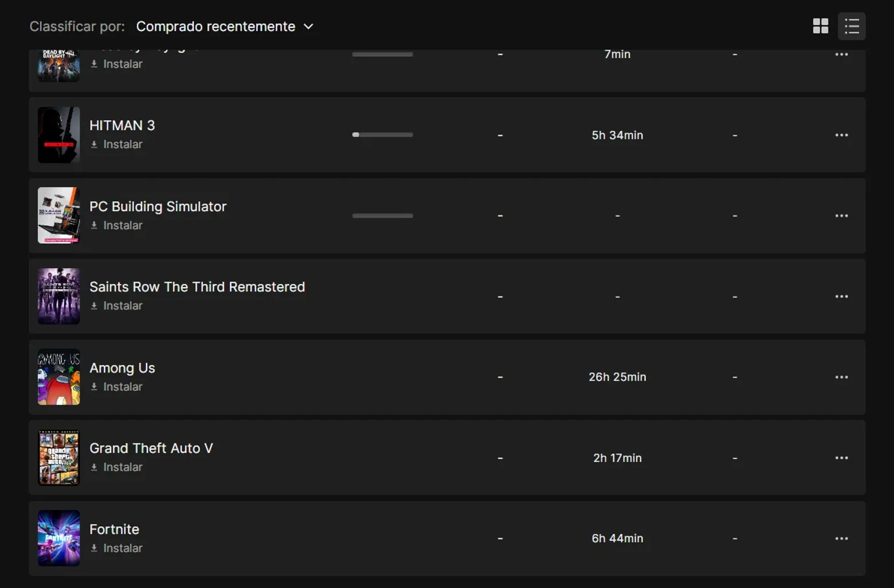Click the '26h 25min' playtime value
The image size is (894, 588).
(x=617, y=377)
